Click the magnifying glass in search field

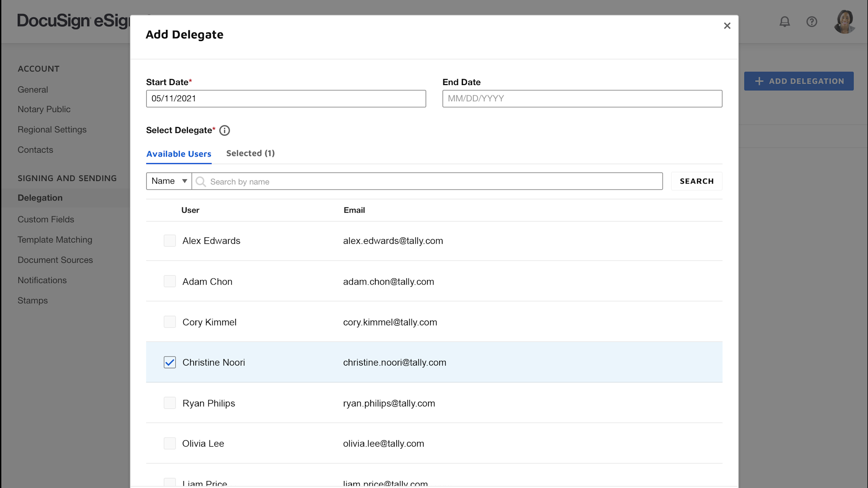pyautogui.click(x=200, y=181)
